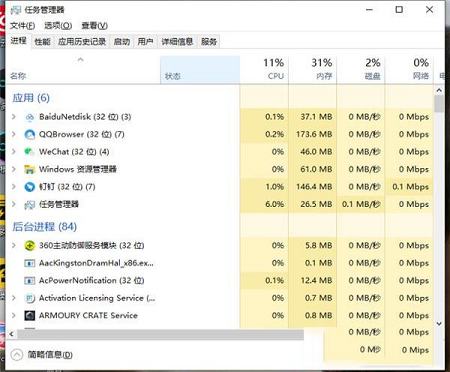Switch to the 应用历史记录 tab

click(x=82, y=42)
